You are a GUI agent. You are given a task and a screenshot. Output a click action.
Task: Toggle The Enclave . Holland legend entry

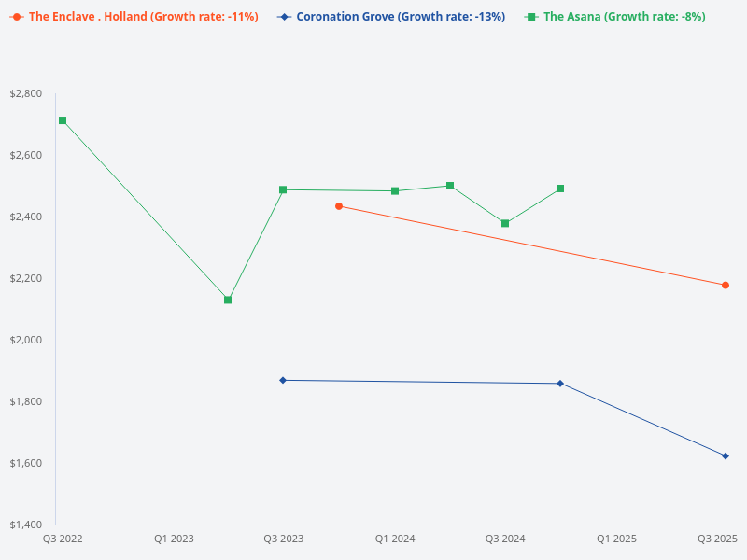point(143,17)
